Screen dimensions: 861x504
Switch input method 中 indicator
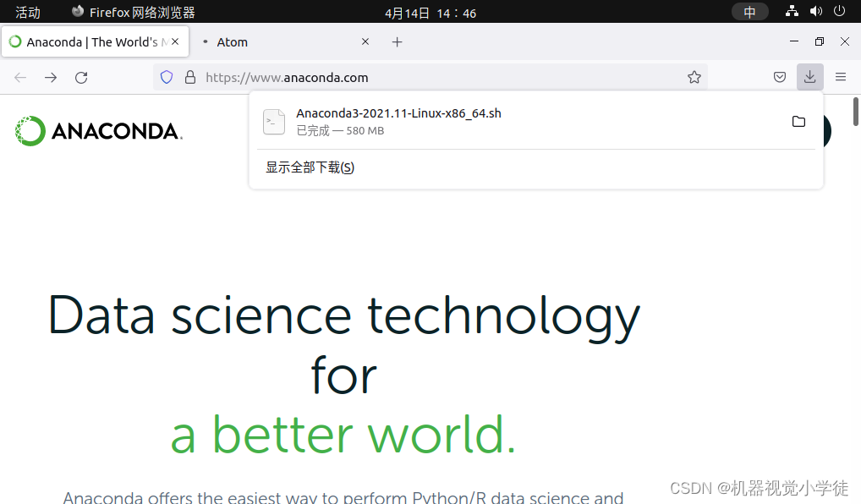pos(749,12)
